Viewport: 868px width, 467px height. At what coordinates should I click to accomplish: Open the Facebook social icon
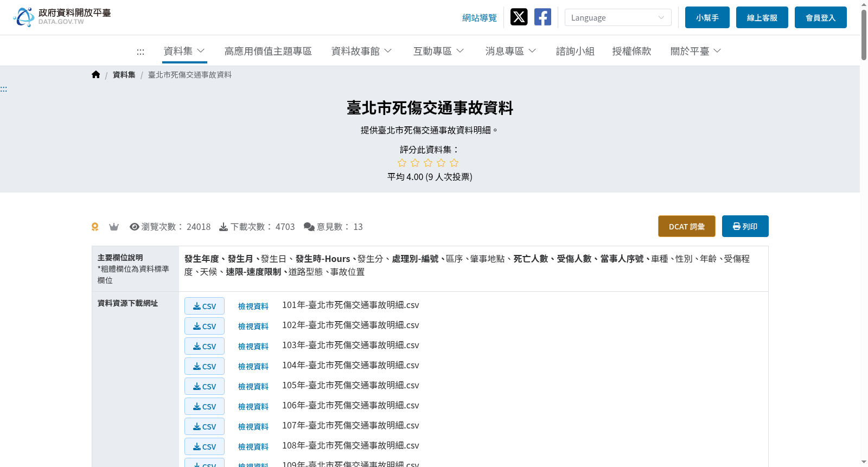[x=542, y=17]
